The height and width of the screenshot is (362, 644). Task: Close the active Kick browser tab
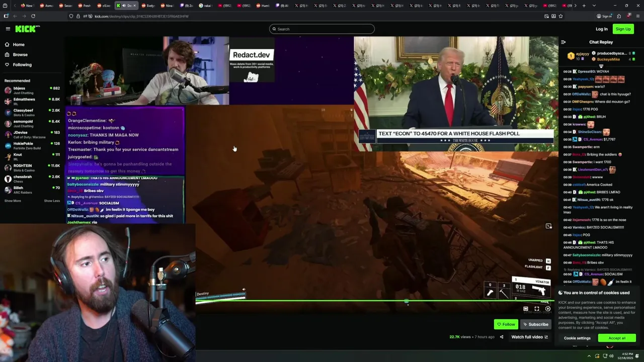[x=134, y=6]
